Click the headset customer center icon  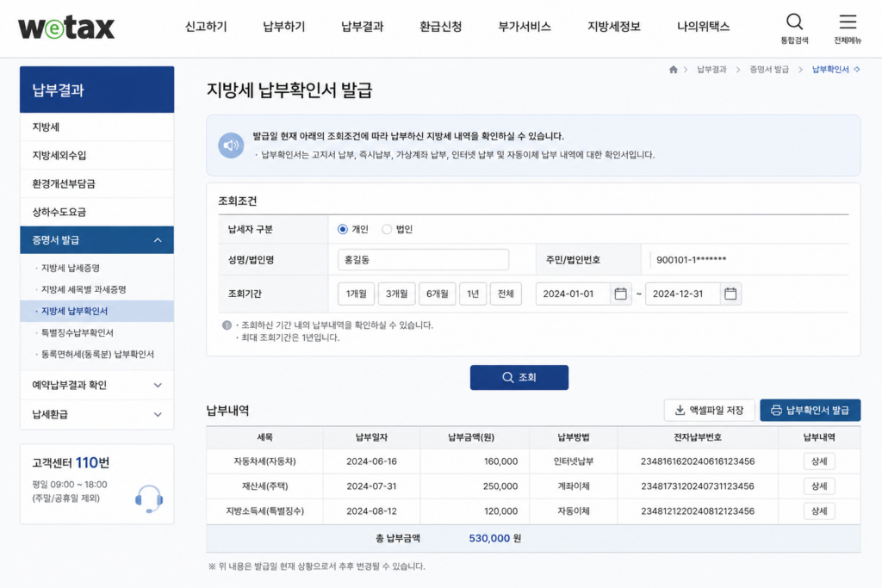point(148,498)
